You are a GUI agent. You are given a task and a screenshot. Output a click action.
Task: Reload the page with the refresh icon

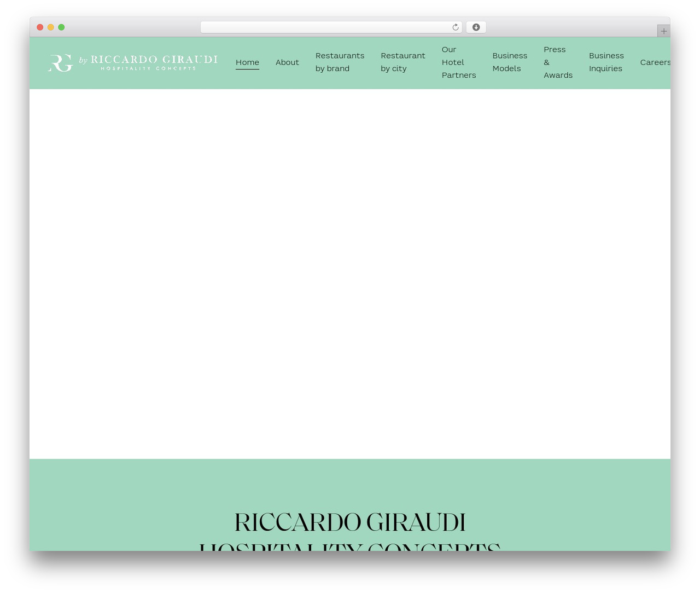pyautogui.click(x=455, y=27)
